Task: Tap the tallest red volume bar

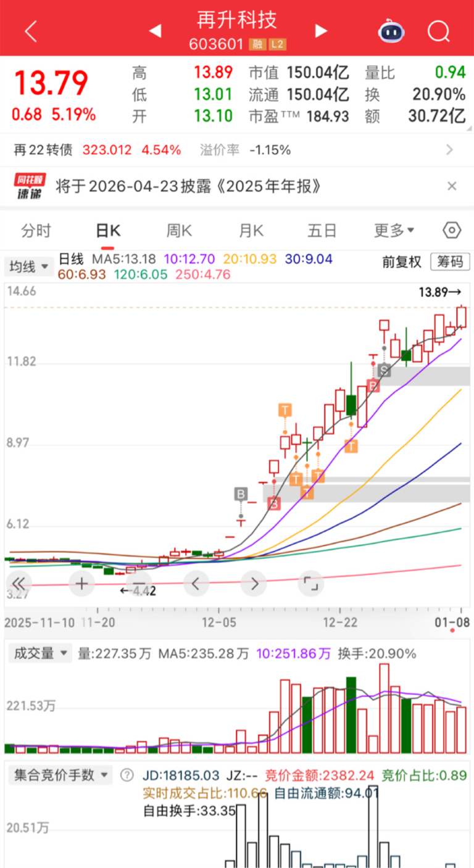Action: click(x=385, y=708)
